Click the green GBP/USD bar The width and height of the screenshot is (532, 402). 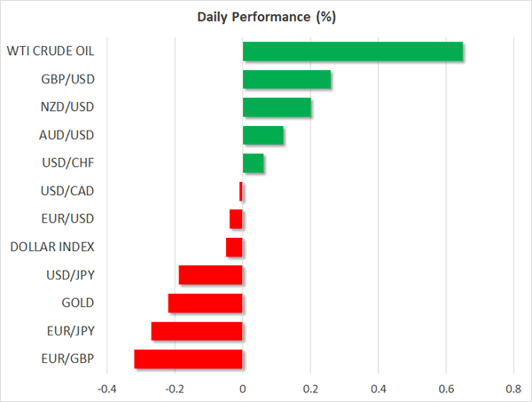pos(286,80)
